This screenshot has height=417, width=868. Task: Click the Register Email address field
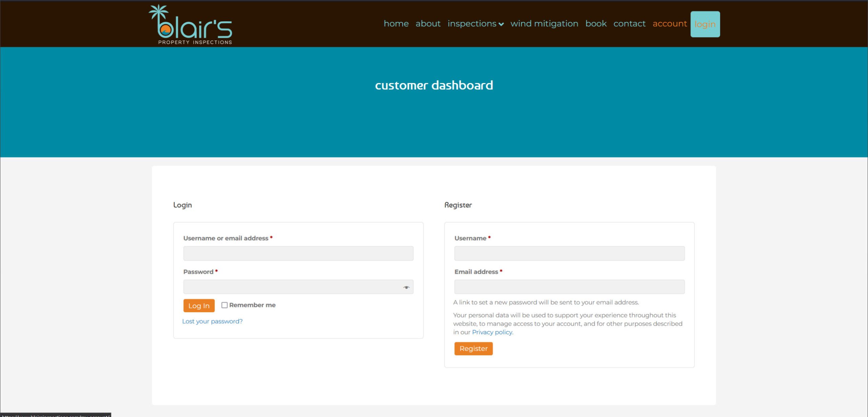[569, 287]
